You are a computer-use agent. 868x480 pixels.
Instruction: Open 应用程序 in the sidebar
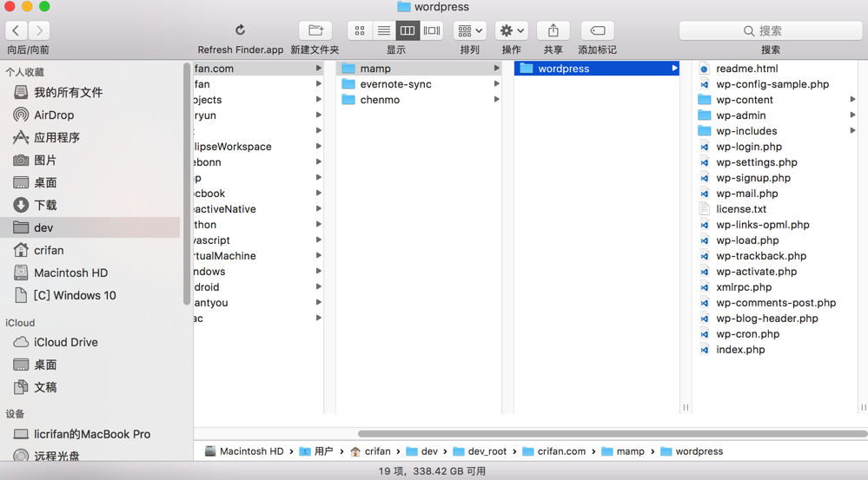tap(56, 138)
